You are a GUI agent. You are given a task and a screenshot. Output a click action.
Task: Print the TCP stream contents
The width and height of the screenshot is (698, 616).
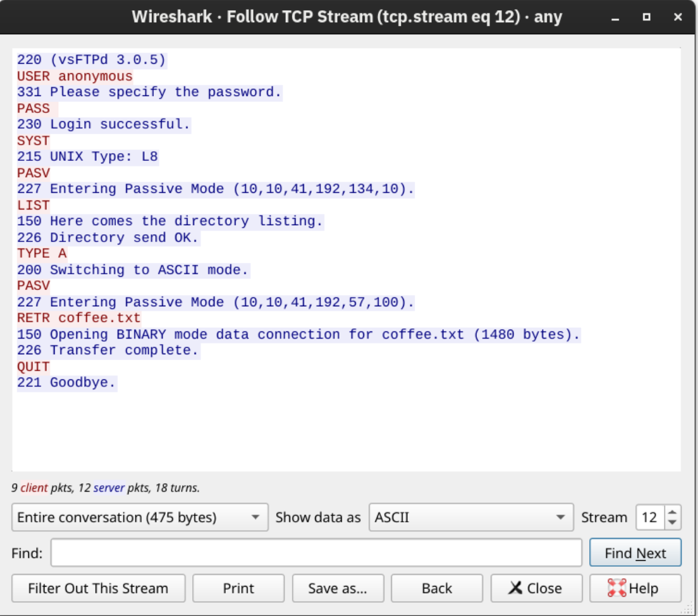(x=238, y=588)
